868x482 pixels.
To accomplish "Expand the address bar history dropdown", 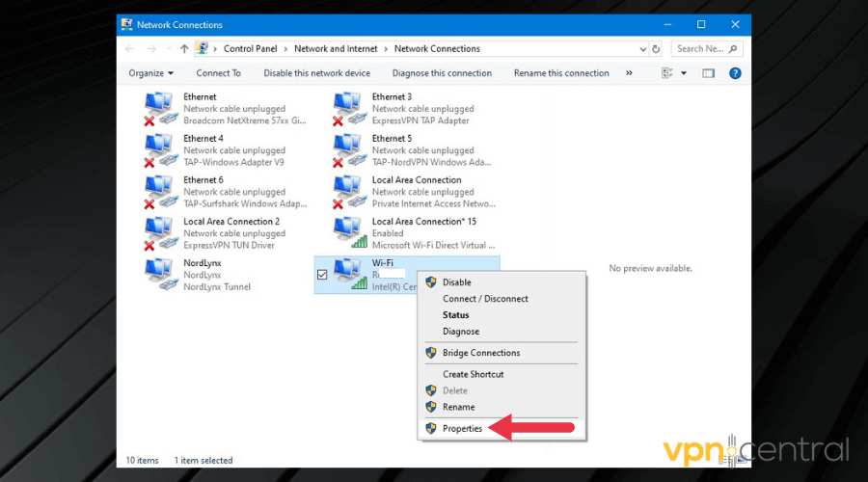I will [x=642, y=49].
